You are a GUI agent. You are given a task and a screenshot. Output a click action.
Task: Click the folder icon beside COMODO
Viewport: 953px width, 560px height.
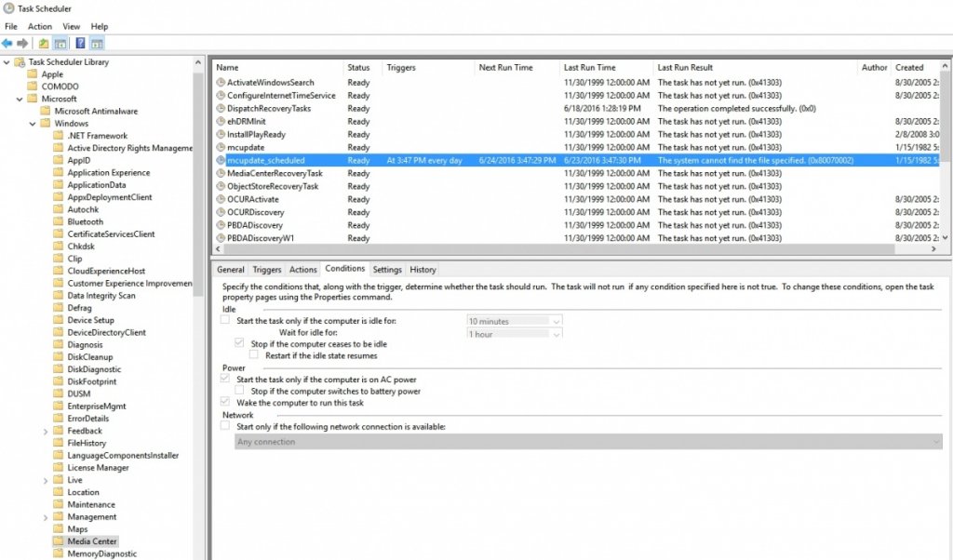click(33, 87)
